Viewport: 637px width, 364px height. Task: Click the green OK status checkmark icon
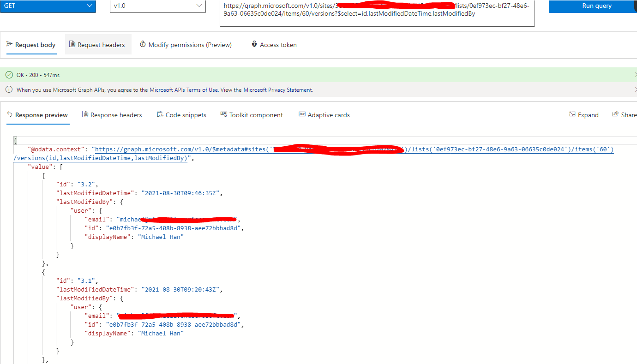[x=9, y=75]
